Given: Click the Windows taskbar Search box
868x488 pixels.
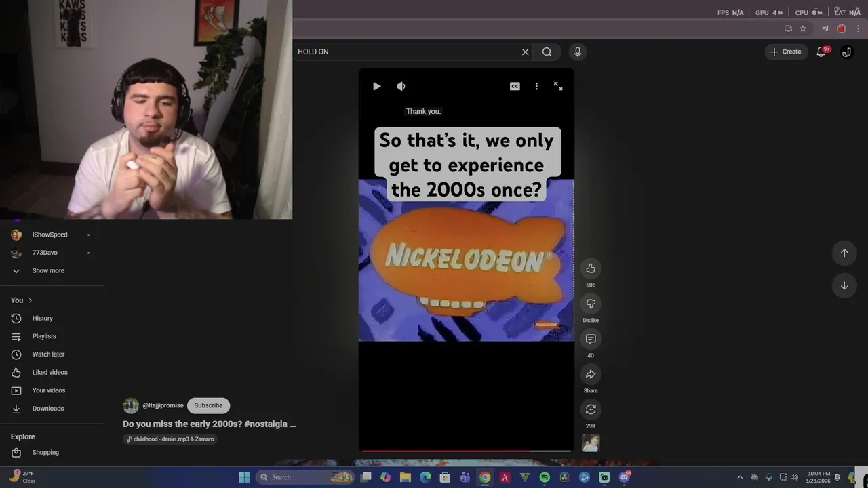Looking at the screenshot, I should click(x=304, y=477).
